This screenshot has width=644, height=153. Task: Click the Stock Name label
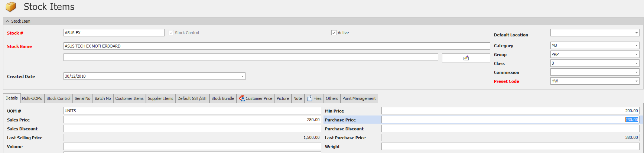pyautogui.click(x=19, y=46)
